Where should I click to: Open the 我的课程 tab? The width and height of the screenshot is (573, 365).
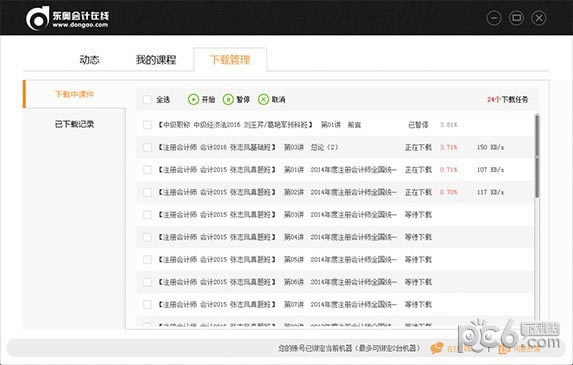156,60
